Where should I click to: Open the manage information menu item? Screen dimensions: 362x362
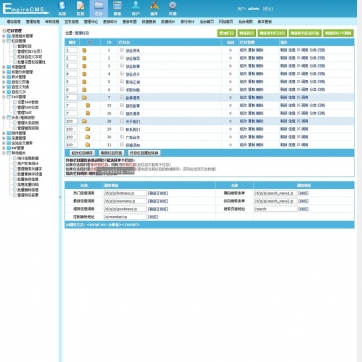[x=33, y=22]
